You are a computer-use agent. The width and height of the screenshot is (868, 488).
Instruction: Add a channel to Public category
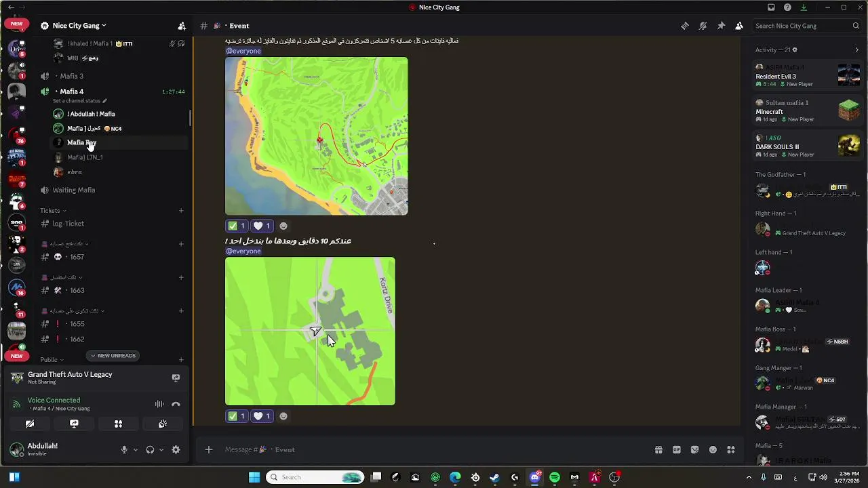pos(181,360)
